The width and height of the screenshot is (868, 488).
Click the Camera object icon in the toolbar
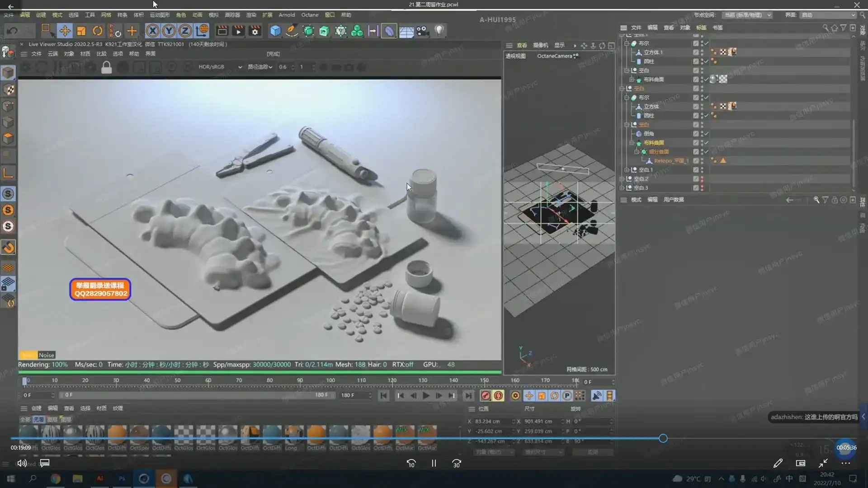click(x=422, y=31)
